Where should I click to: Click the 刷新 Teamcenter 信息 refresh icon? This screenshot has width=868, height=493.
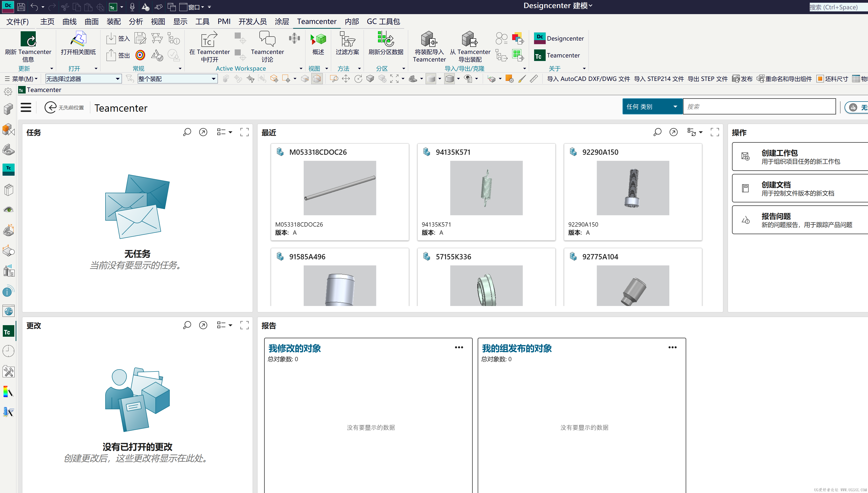[x=28, y=39]
